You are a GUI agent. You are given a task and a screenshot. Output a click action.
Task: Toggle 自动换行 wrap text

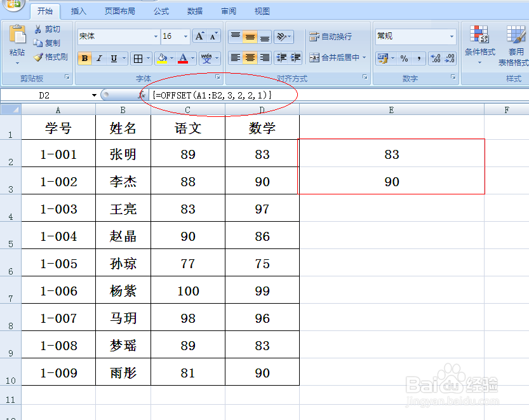pyautogui.click(x=330, y=36)
